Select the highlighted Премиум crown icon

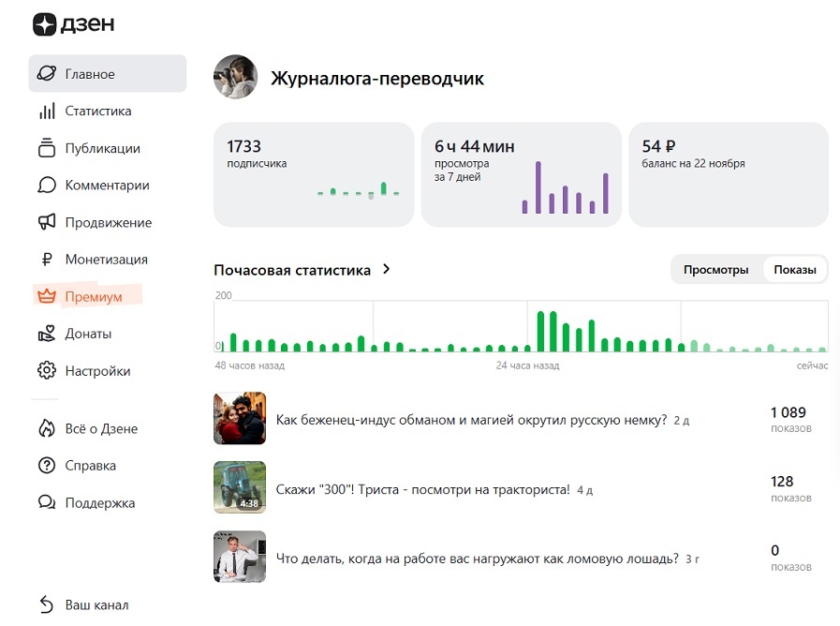click(45, 296)
